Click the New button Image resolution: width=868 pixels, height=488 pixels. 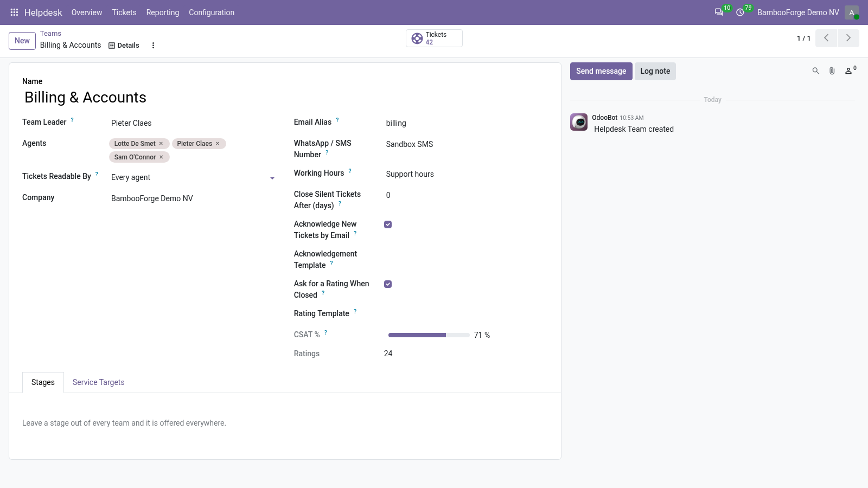pos(22,41)
